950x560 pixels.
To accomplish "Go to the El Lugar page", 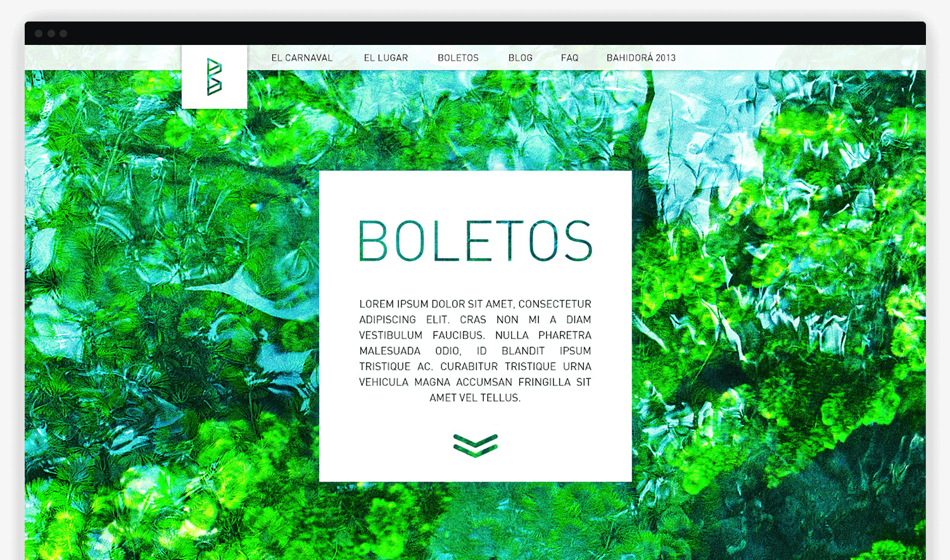I will (386, 58).
